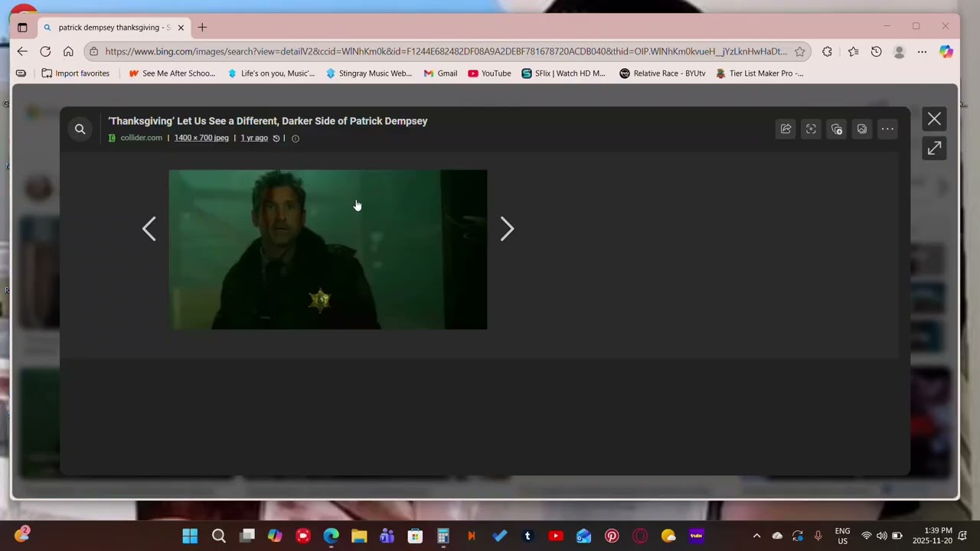Open the Edge profile account icon
This screenshot has width=980, height=551.
coord(900,51)
